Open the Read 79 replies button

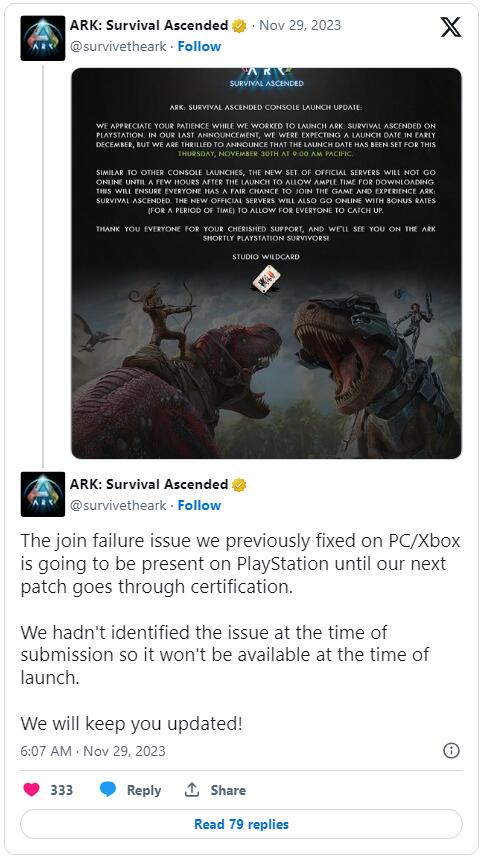pos(242,824)
